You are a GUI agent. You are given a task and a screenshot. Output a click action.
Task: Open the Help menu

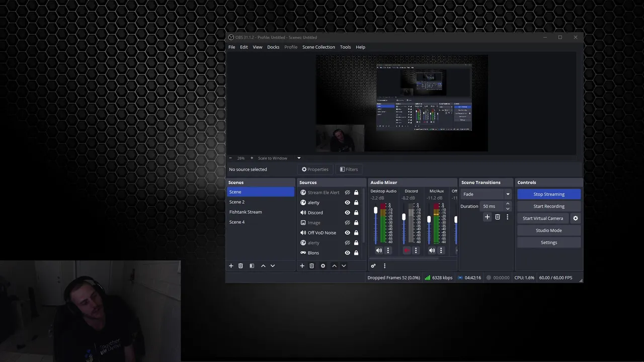[x=360, y=47]
